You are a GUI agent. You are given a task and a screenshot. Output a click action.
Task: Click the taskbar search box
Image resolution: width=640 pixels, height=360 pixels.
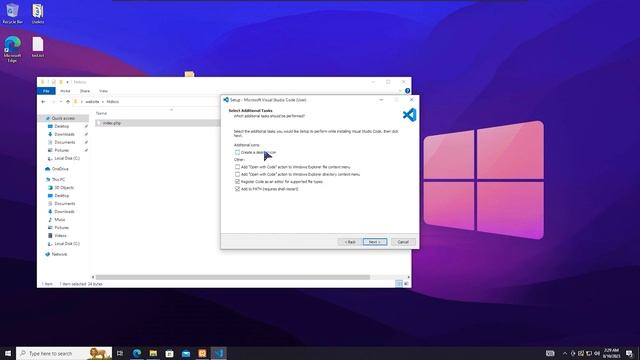click(64, 353)
